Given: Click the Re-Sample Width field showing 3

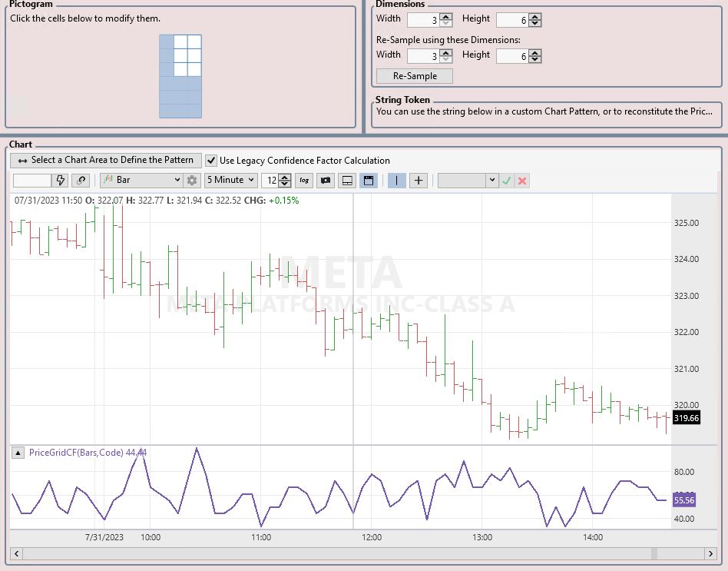Looking at the screenshot, I should [423, 56].
